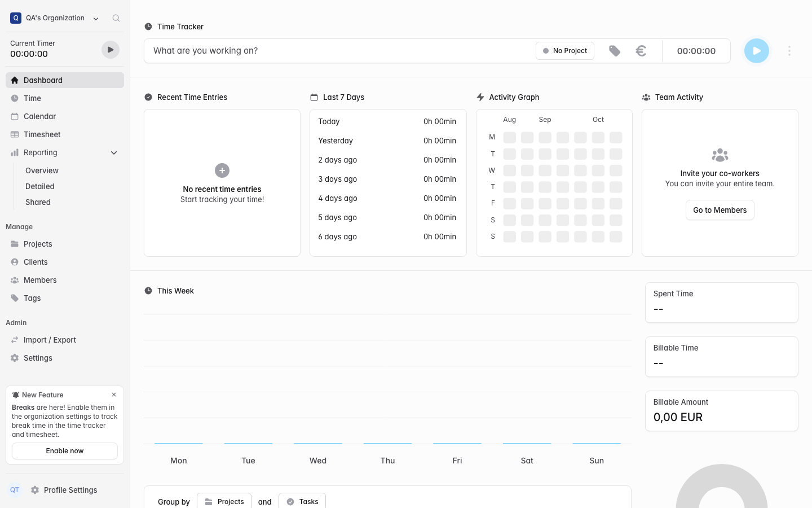Image resolution: width=812 pixels, height=508 pixels.
Task: Click the '6 days ago' row
Action: [x=387, y=237]
